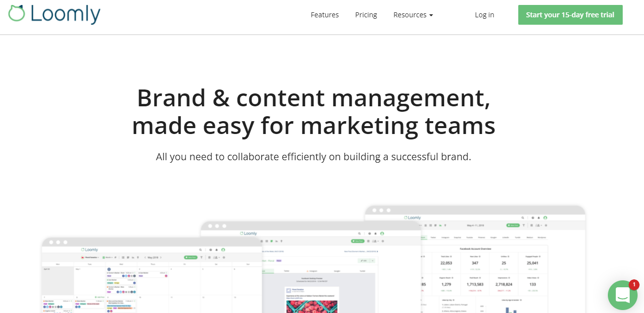Click the Log in link
Image resolution: width=644 pixels, height=313 pixels.
click(485, 15)
